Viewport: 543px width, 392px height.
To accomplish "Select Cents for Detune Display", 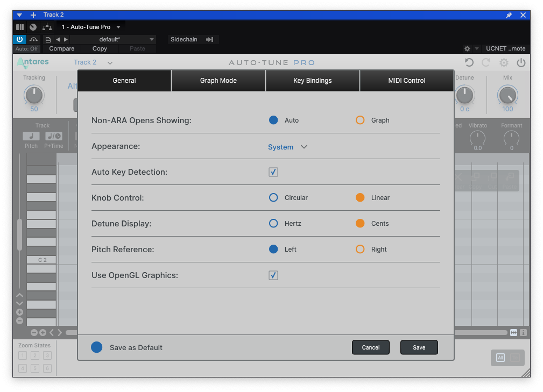I will click(360, 224).
